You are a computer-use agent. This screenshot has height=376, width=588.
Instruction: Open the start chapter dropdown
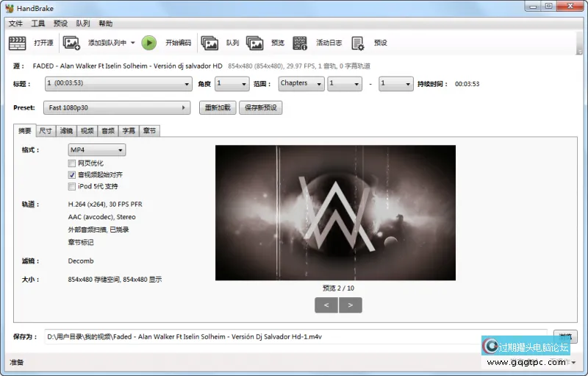point(345,84)
